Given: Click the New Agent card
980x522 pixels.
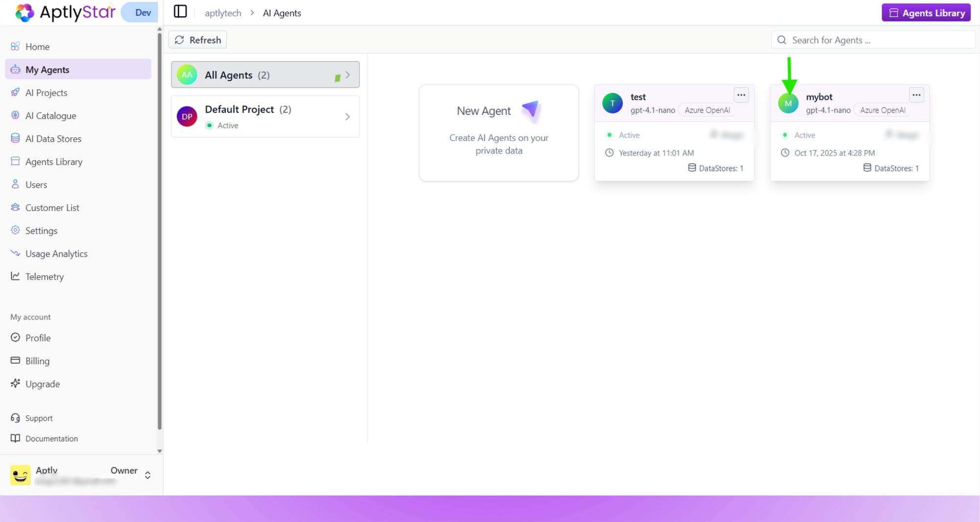Looking at the screenshot, I should [499, 133].
